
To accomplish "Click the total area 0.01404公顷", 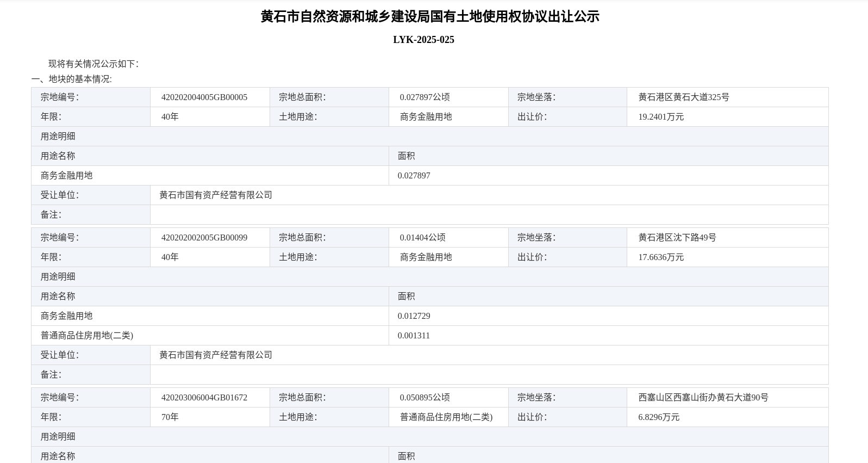I will click(422, 238).
